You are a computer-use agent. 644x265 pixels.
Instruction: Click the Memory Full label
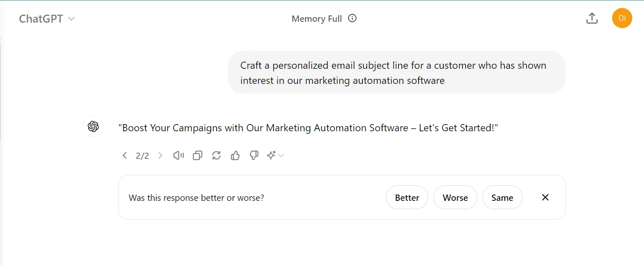317,19
